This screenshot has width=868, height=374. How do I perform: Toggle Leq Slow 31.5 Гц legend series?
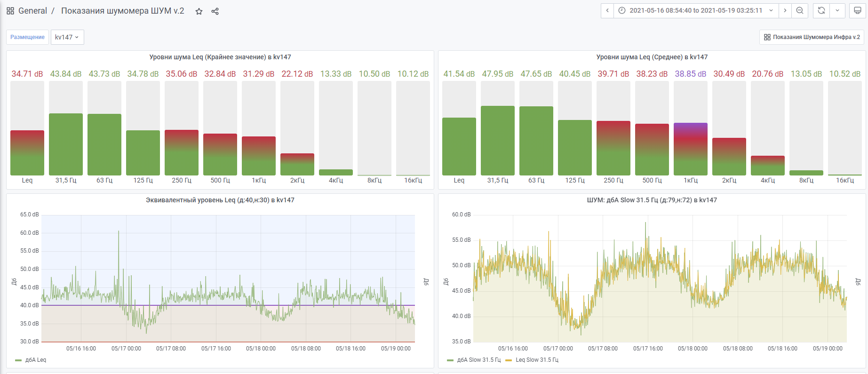[x=537, y=360]
